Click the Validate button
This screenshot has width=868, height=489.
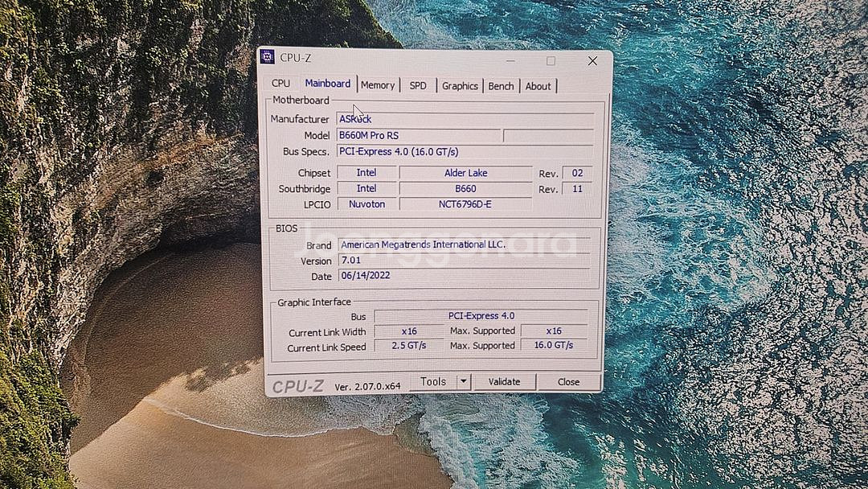tap(504, 381)
